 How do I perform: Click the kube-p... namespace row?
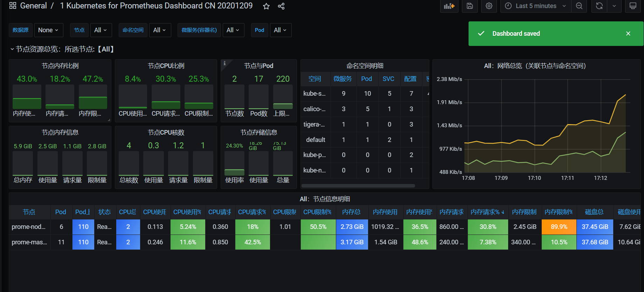[x=365, y=155]
